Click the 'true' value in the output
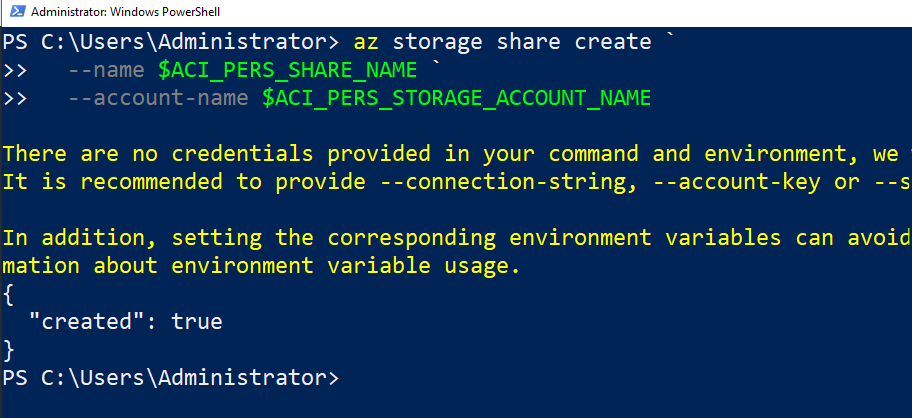Image resolution: width=912 pixels, height=418 pixels. [x=197, y=322]
